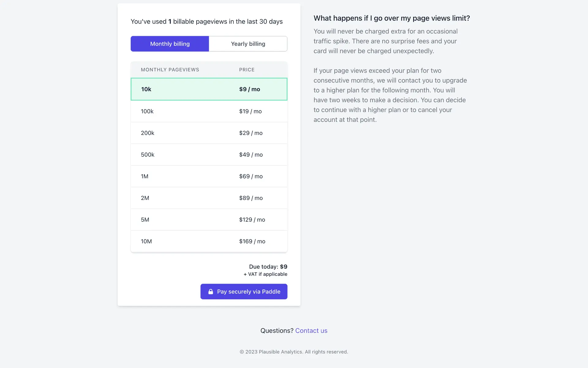Switch to Yearly billing
588x368 pixels.
click(x=248, y=44)
